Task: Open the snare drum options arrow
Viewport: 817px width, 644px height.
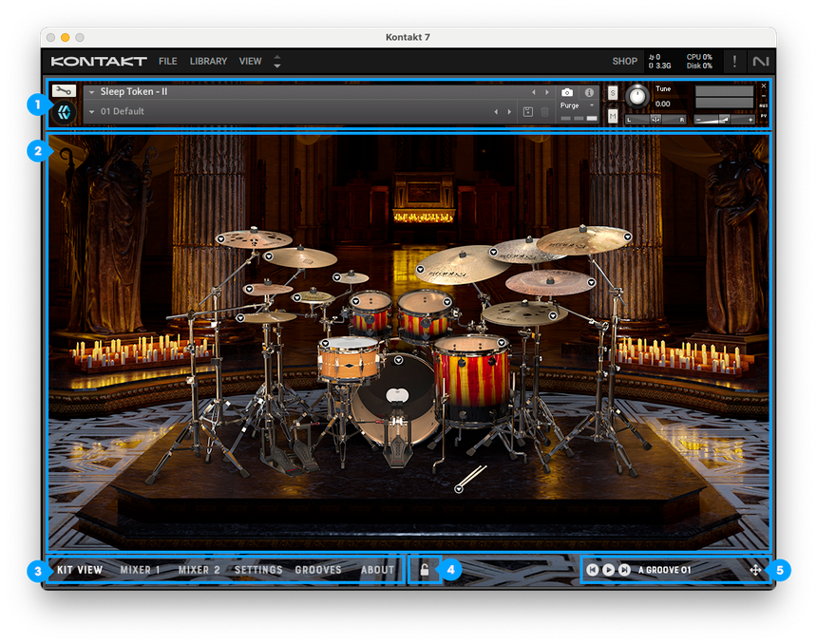Action: coord(326,343)
